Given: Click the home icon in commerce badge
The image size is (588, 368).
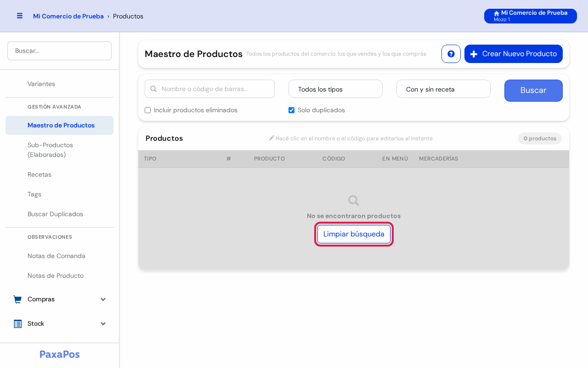Looking at the screenshot, I should click(497, 13).
